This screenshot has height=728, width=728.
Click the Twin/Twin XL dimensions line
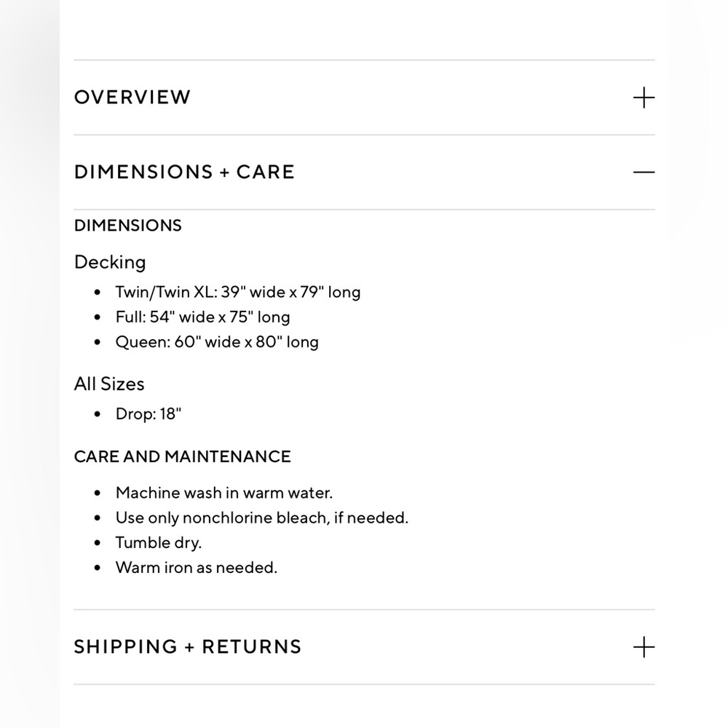(238, 292)
